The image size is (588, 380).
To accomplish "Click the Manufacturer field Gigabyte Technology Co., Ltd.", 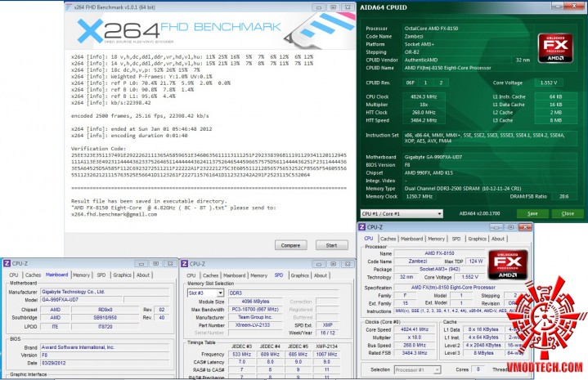I will pos(105,292).
